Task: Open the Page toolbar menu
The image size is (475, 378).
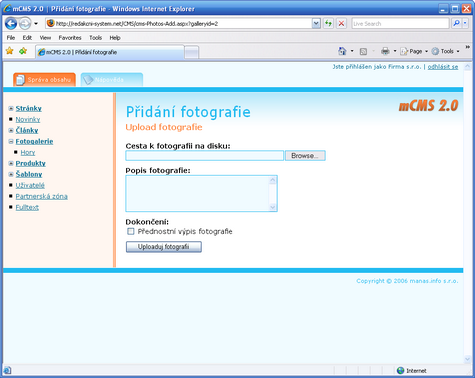Action: coord(414,51)
